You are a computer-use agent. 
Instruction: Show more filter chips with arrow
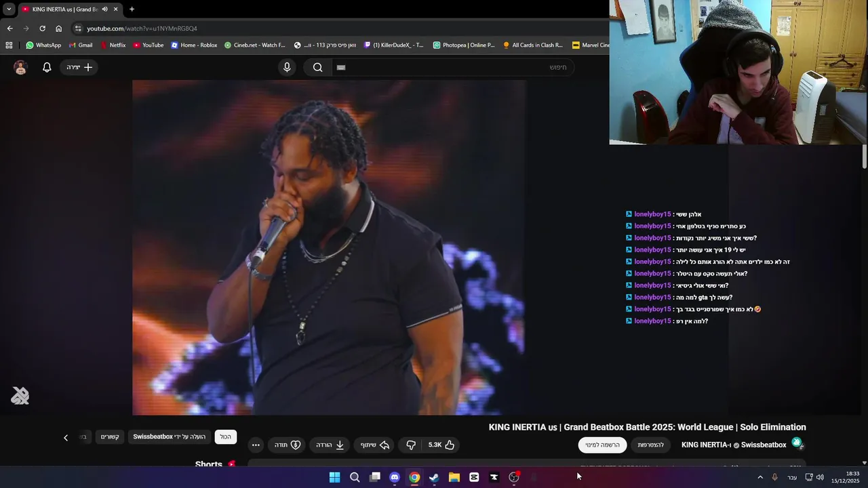(66, 437)
